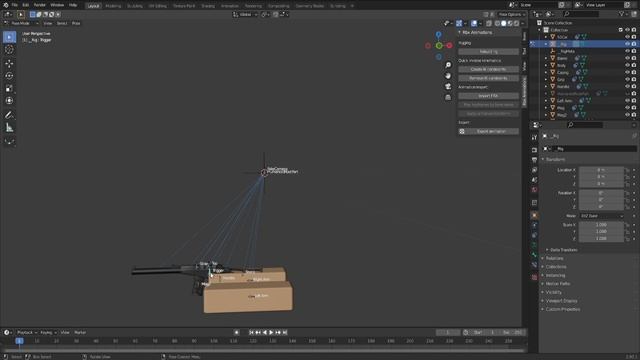The image size is (640, 360).
Task: Open the Render menu
Action: coord(40,5)
